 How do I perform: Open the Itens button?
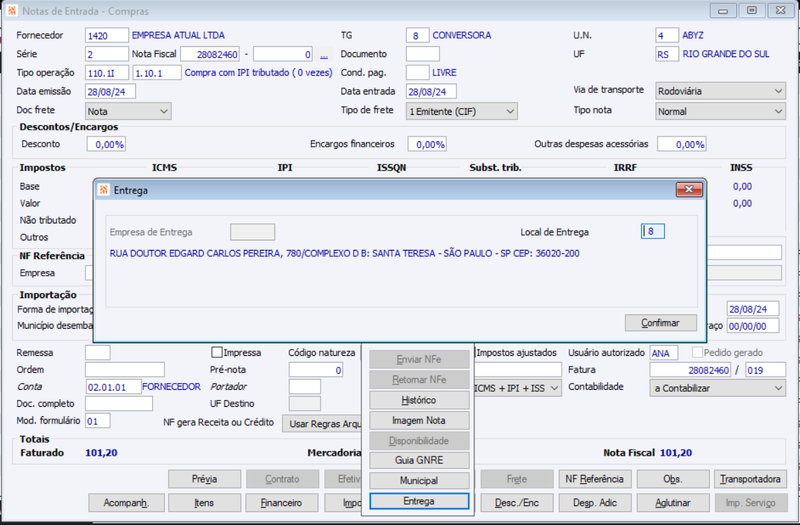pyautogui.click(x=205, y=503)
